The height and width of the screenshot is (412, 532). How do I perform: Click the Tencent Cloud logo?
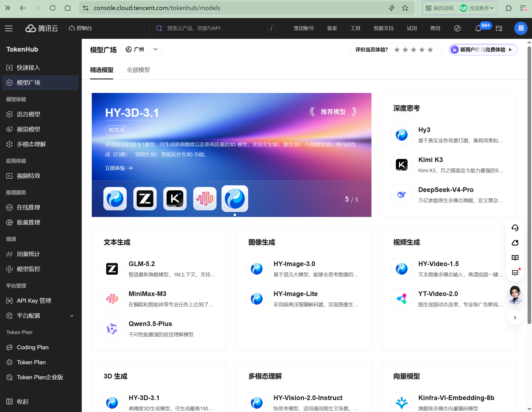pyautogui.click(x=42, y=28)
